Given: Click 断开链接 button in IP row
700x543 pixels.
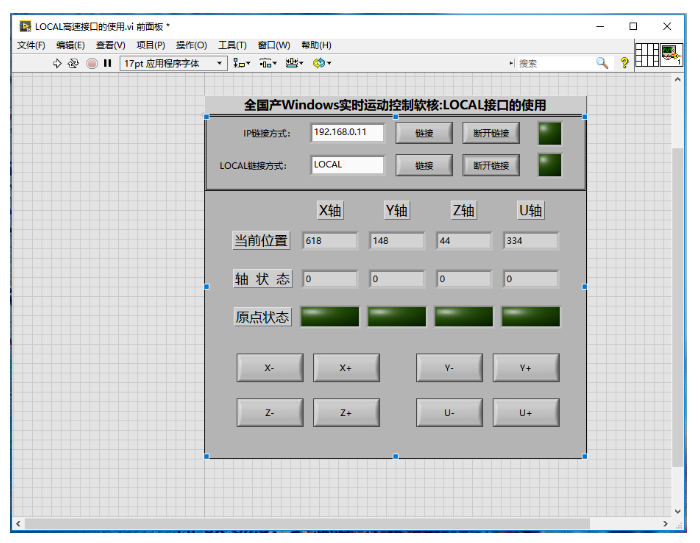Looking at the screenshot, I should pyautogui.click(x=491, y=133).
